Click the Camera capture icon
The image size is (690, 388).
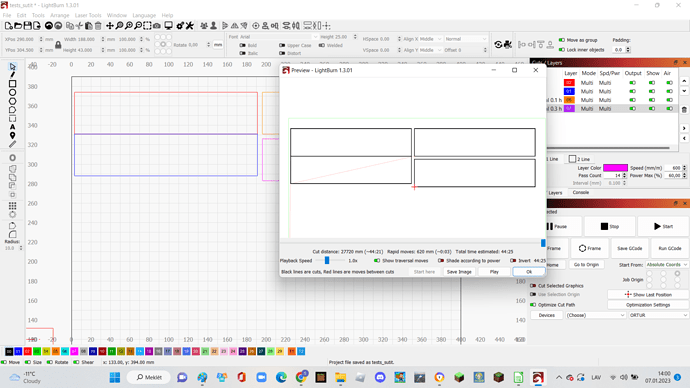[x=157, y=26]
